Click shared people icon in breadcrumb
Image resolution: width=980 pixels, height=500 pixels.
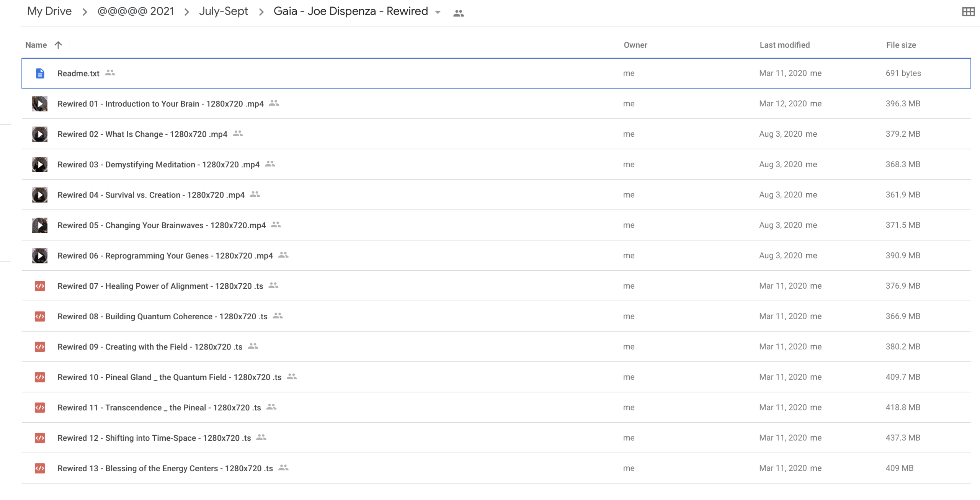(x=458, y=13)
